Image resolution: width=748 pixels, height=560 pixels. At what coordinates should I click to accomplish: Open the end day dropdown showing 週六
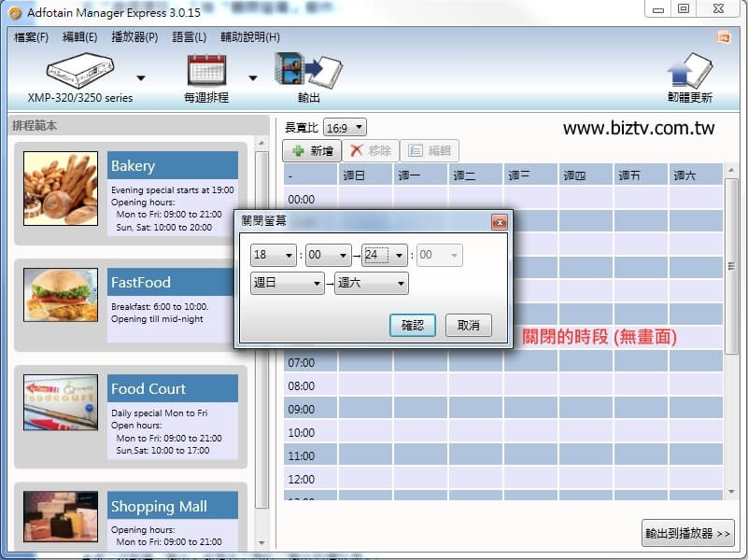pyautogui.click(x=371, y=283)
